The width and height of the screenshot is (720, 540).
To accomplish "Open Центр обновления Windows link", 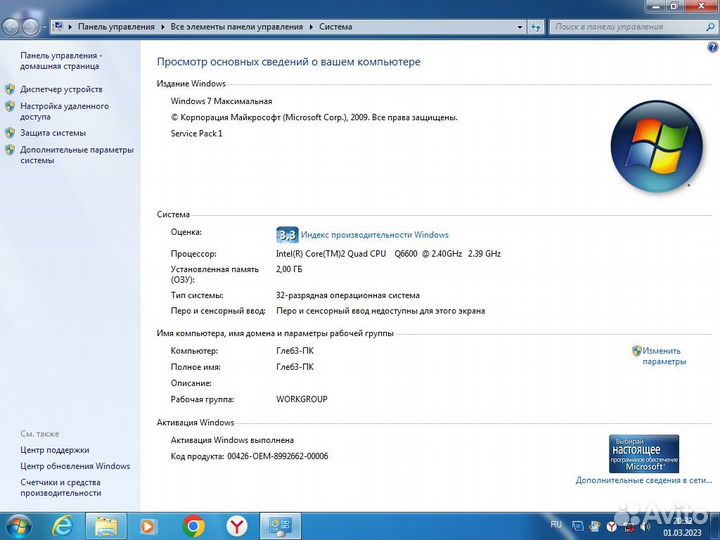I will [x=75, y=466].
